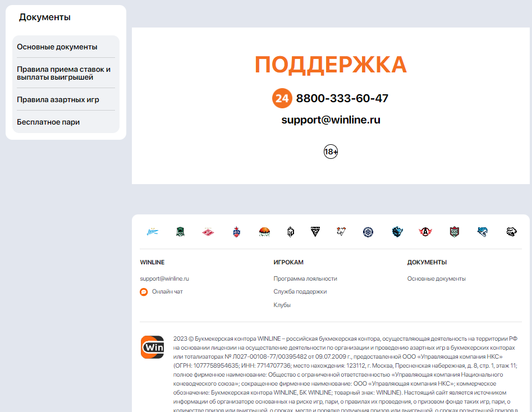Call support number 8800-333-60-47
The width and height of the screenshot is (532, 412).
pos(342,98)
